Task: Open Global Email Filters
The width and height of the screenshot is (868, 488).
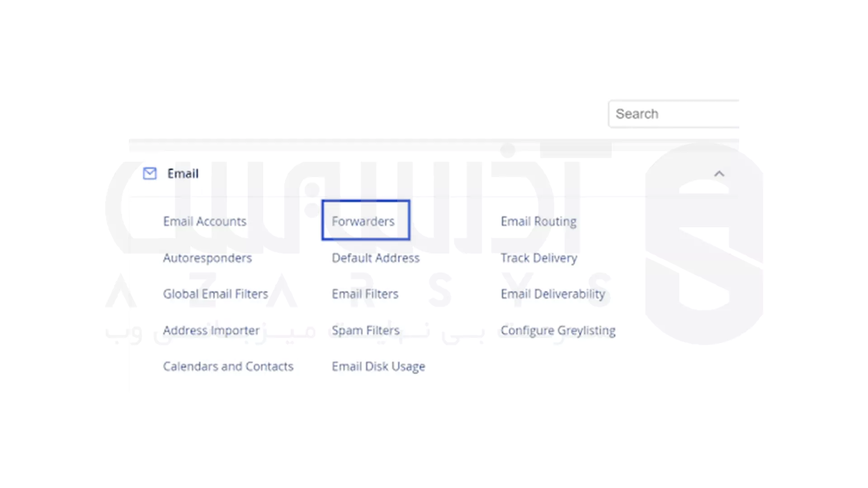Action: click(216, 294)
